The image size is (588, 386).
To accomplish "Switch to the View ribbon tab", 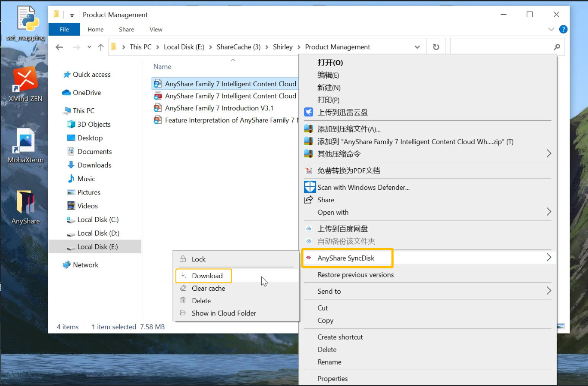I will tap(156, 29).
